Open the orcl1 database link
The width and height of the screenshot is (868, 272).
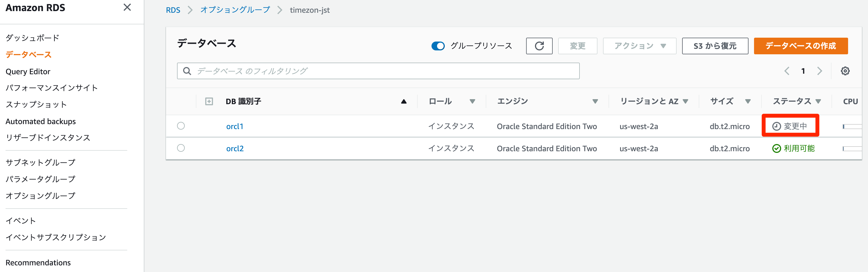(235, 126)
